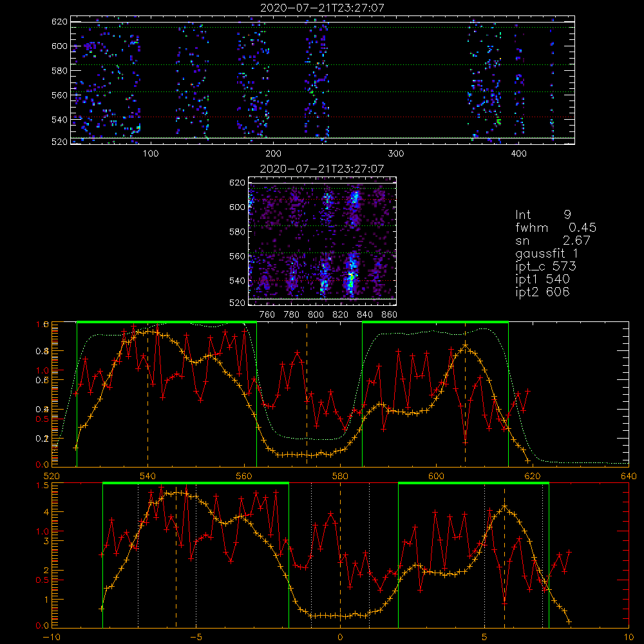Click x-axis label 300 on top image
The width and height of the screenshot is (644, 644).
click(396, 154)
